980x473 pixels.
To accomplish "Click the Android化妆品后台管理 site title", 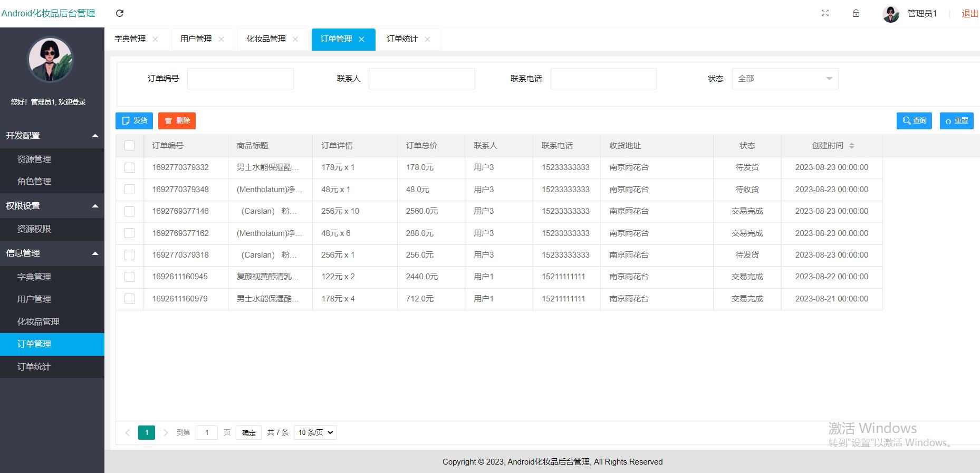I will pyautogui.click(x=48, y=14).
